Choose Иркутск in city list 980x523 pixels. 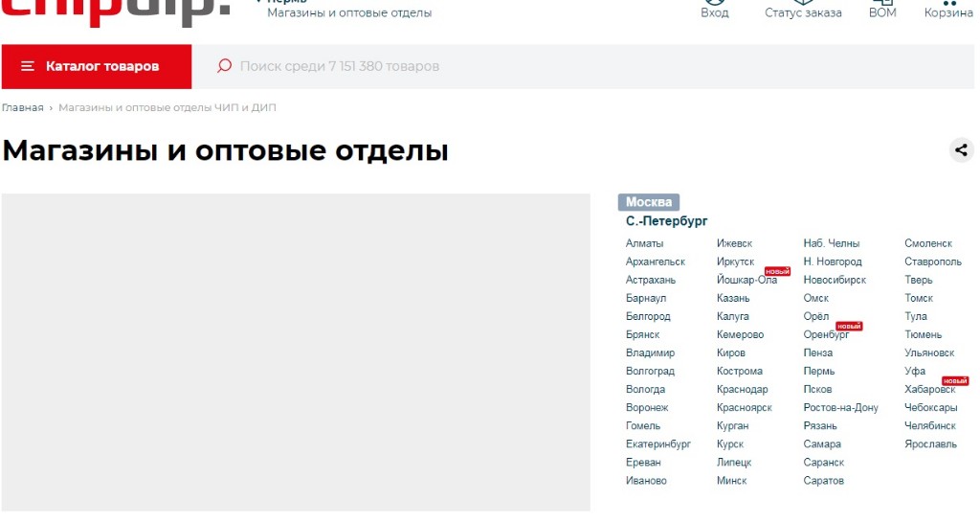735,261
